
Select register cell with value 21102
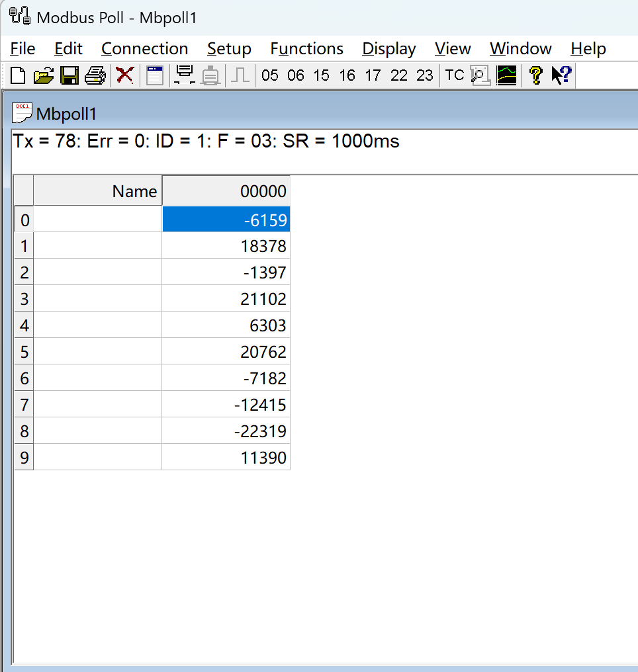(x=226, y=299)
